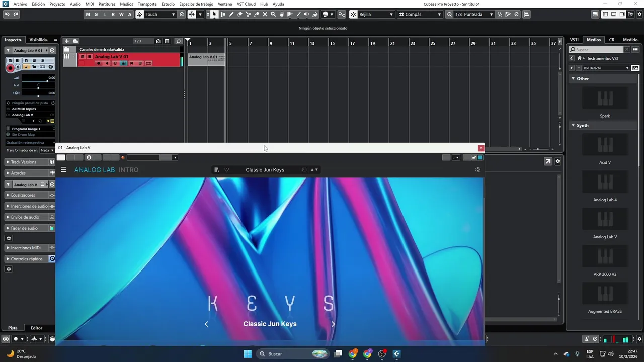Open the Setup toolbar gear icon
Viewport: 644px width, 362px height.
[639, 14]
